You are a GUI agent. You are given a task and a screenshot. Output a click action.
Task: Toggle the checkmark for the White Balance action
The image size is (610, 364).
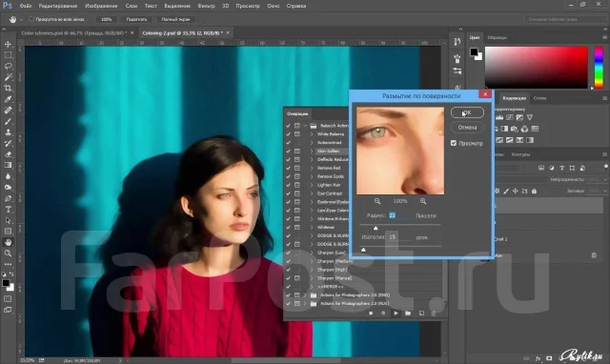[288, 134]
